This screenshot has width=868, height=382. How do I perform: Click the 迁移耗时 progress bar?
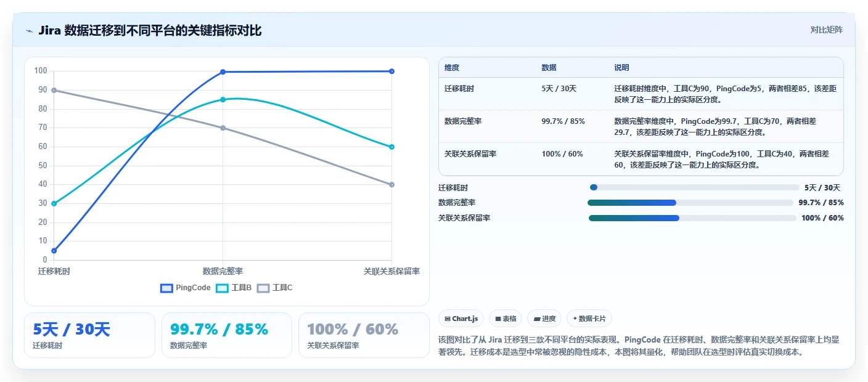tap(694, 187)
